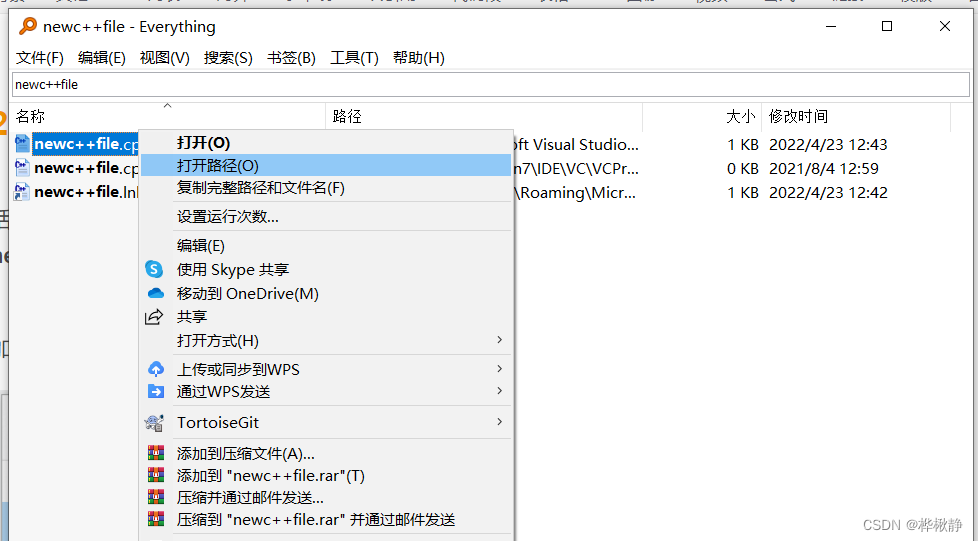Choose 共享 in the context menu

coord(326,317)
